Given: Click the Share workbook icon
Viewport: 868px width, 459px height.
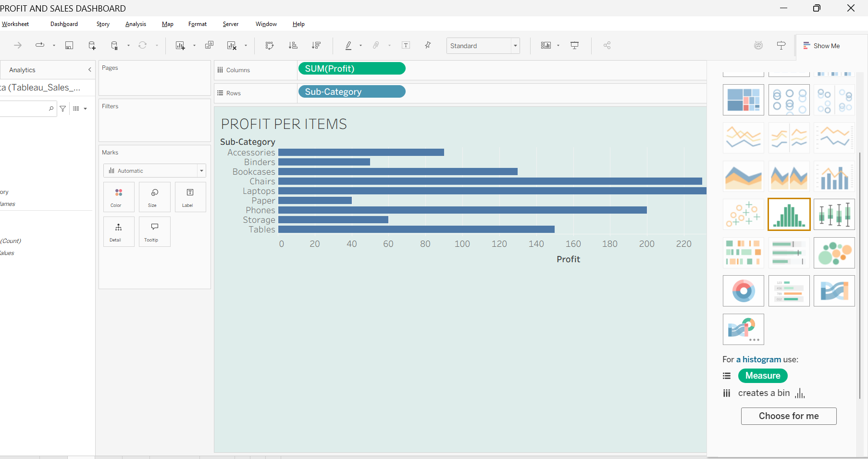Looking at the screenshot, I should click(x=607, y=45).
